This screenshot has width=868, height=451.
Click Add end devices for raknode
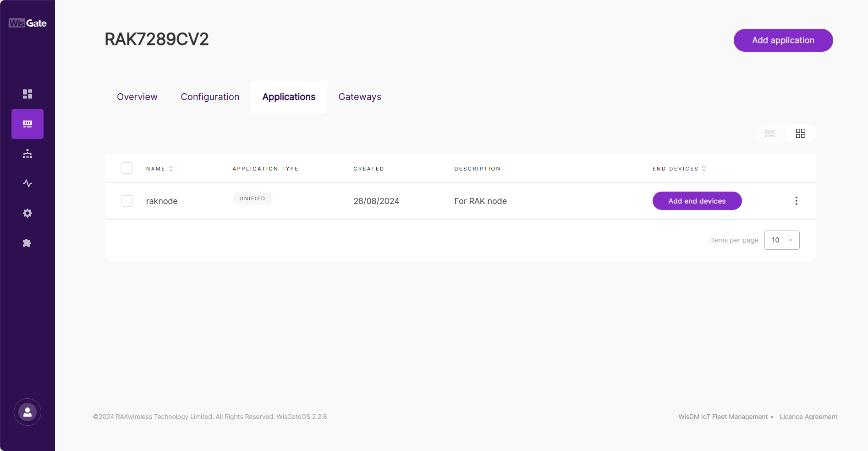[697, 201]
